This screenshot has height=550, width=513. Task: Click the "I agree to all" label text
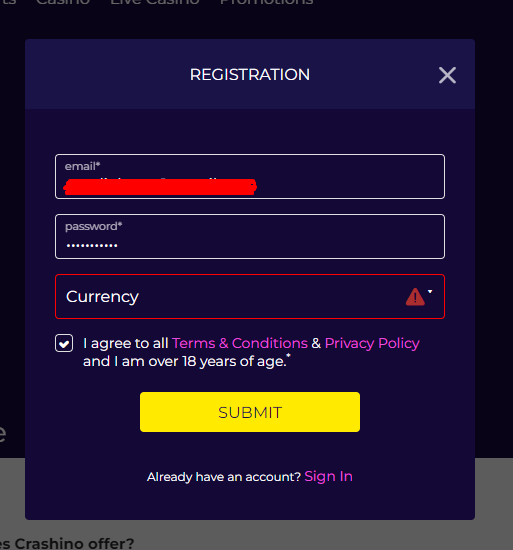coord(126,343)
